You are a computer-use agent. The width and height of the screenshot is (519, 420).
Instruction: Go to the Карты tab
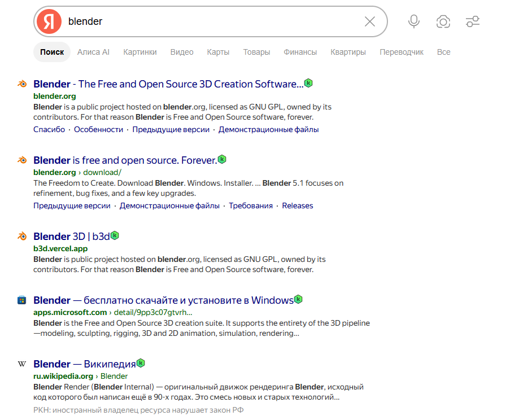pyautogui.click(x=218, y=52)
